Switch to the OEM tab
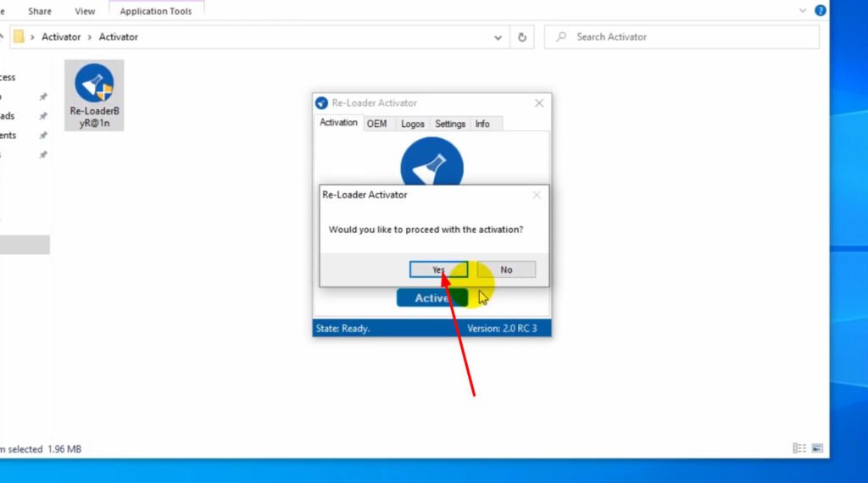 pos(377,124)
